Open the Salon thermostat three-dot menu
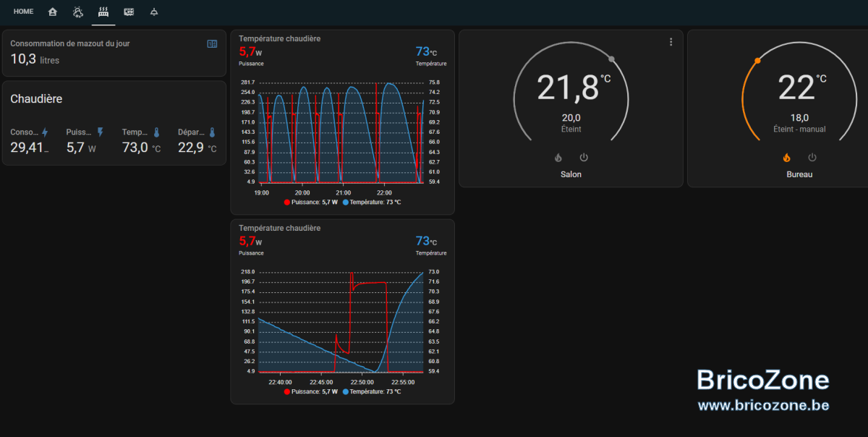The image size is (868, 437). tap(671, 42)
